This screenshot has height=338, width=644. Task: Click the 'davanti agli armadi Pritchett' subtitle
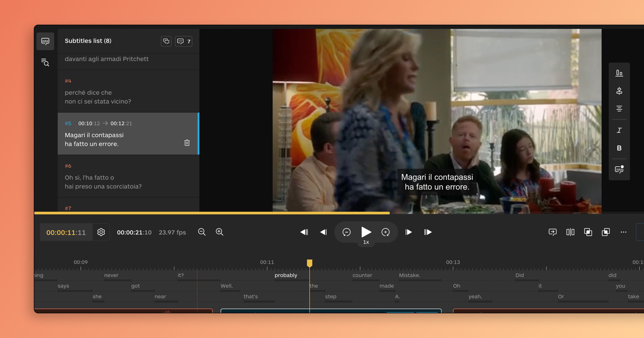pyautogui.click(x=107, y=59)
